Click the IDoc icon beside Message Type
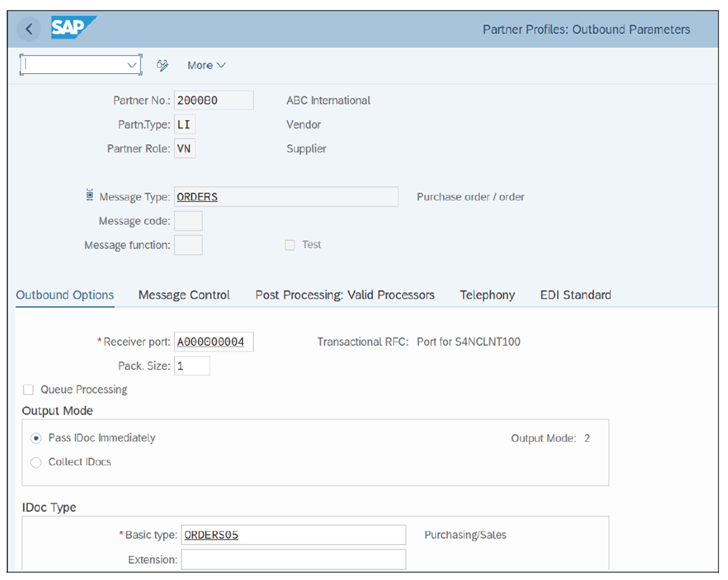 (89, 193)
